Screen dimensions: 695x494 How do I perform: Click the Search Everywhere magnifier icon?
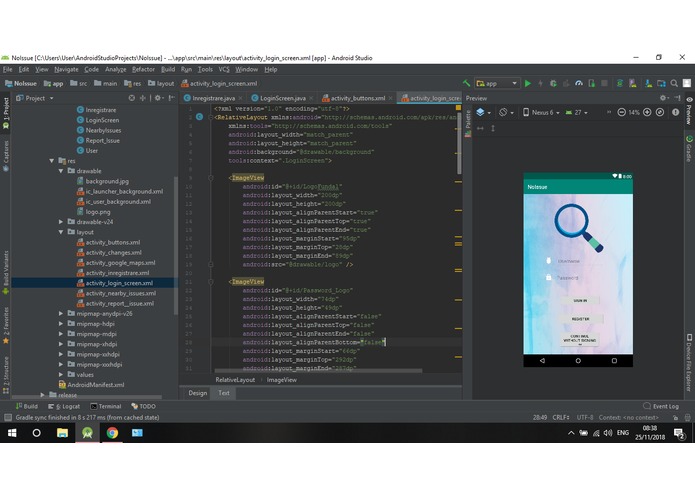coord(674,83)
